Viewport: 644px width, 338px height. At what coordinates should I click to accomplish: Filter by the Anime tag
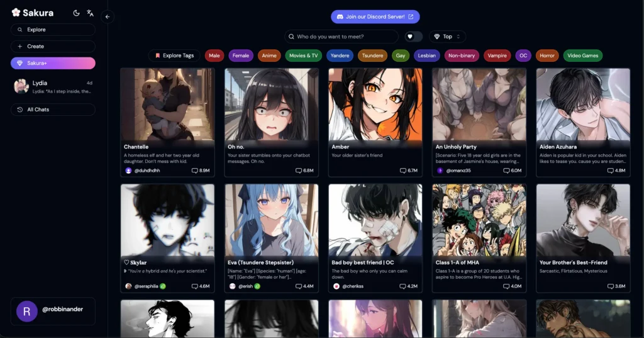269,55
